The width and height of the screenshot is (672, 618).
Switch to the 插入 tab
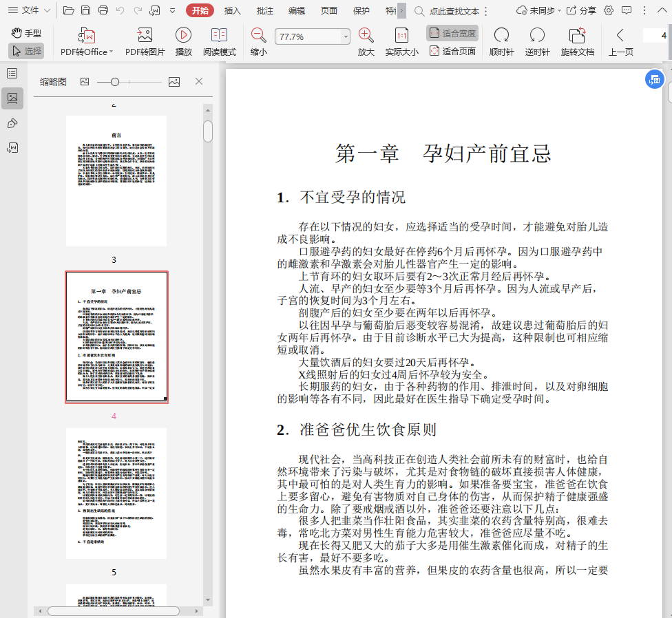tap(232, 11)
